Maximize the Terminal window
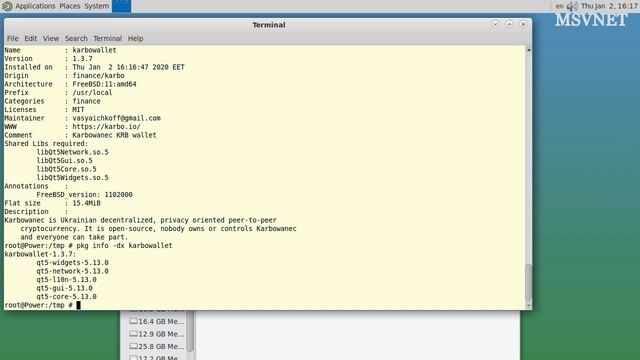The image size is (640, 360). pyautogui.click(x=509, y=24)
